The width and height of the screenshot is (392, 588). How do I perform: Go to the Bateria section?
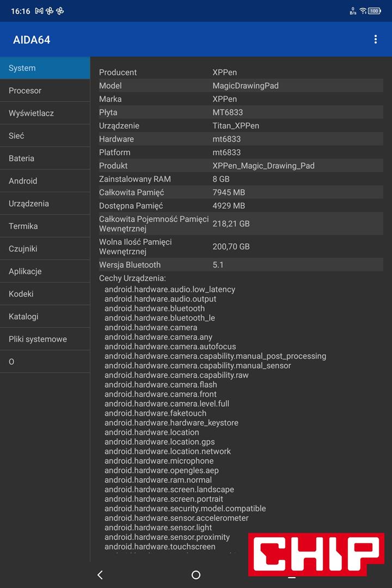[x=45, y=158]
